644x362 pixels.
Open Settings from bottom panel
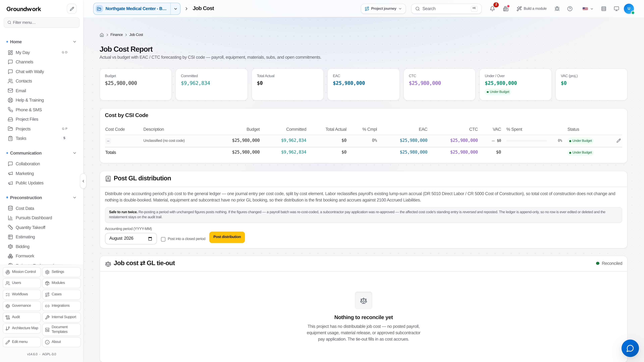click(x=62, y=272)
